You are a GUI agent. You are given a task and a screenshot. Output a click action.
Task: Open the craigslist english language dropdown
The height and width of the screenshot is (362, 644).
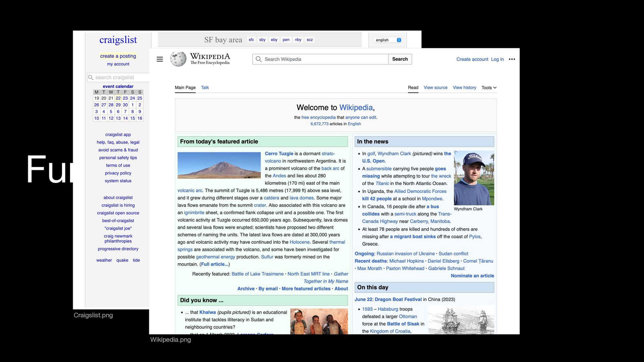(388, 40)
